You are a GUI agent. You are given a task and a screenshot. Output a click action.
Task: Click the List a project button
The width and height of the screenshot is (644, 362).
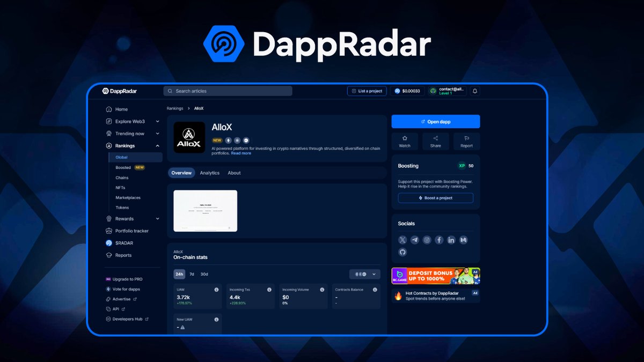(x=367, y=91)
